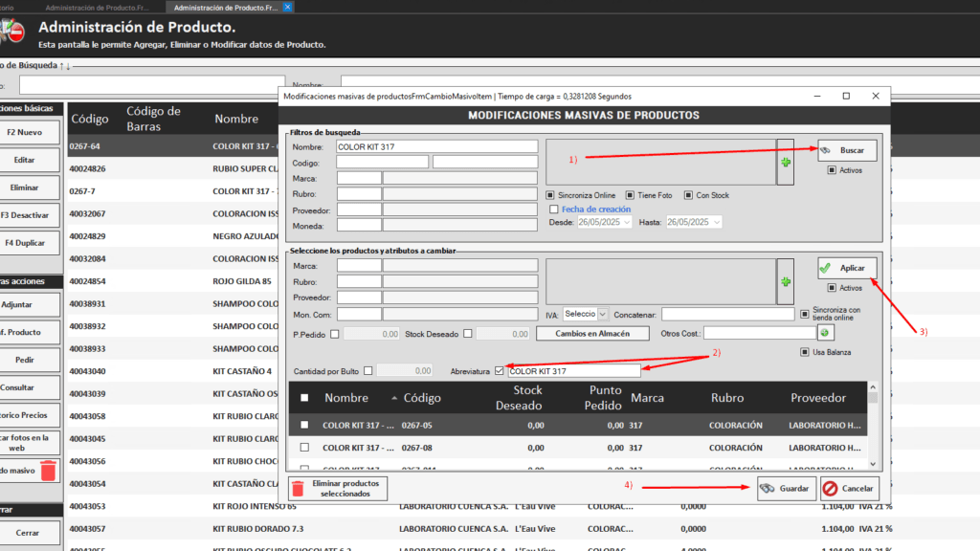Select product row 40024854 ROJO GILDA 85

pos(173,281)
